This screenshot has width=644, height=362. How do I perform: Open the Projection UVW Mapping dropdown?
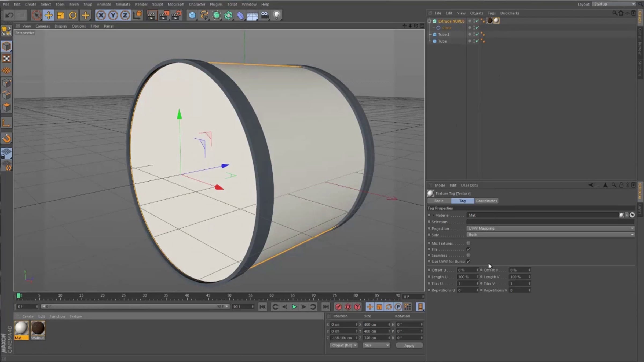[550, 228]
